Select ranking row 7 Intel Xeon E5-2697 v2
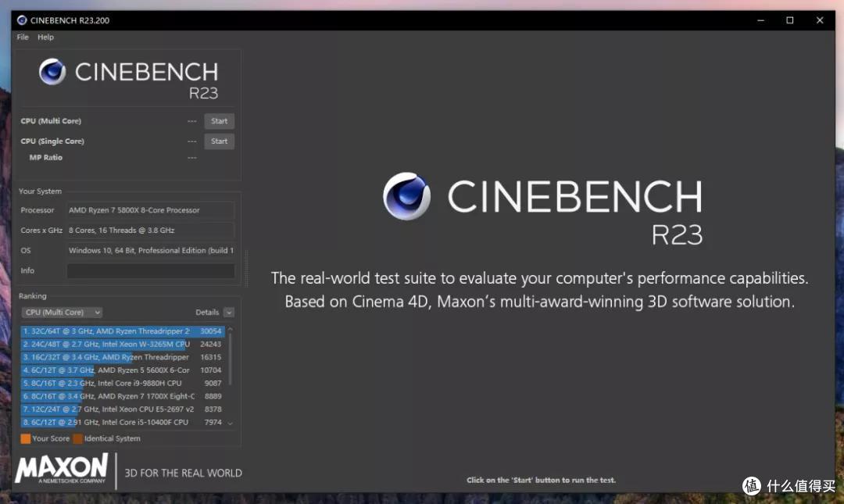This screenshot has height=504, width=844. 123,409
